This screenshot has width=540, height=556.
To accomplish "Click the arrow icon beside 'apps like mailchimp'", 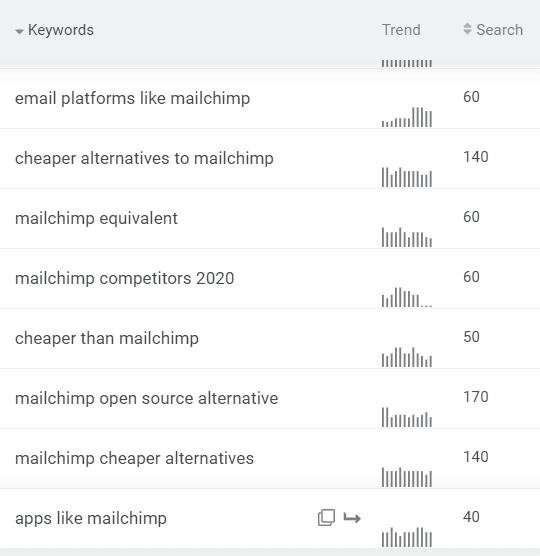I will click(x=352, y=518).
